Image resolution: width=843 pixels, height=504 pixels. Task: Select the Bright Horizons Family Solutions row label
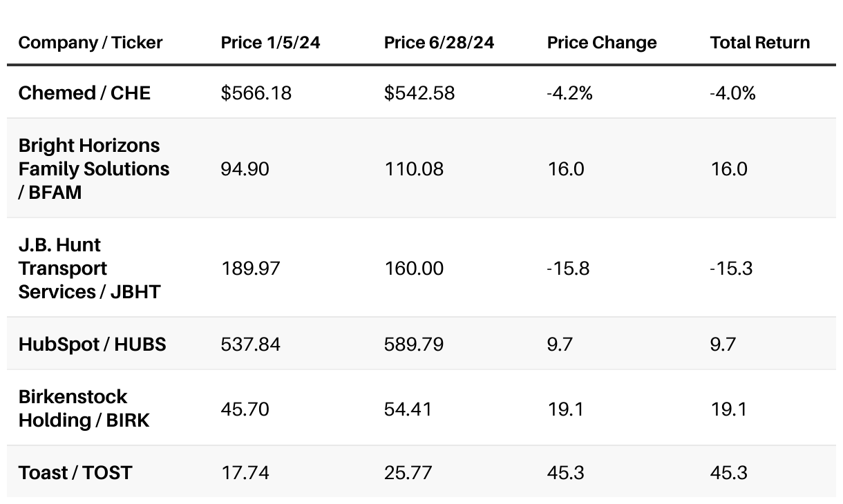pyautogui.click(x=94, y=168)
